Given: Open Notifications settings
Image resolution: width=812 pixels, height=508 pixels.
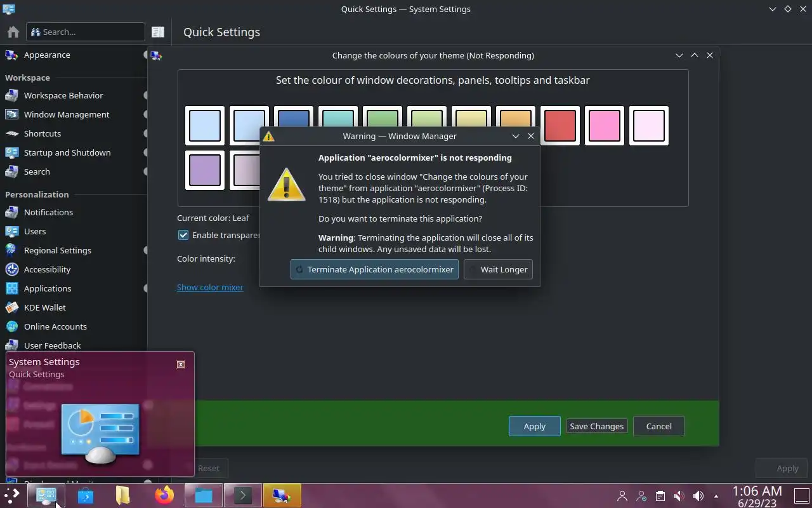Looking at the screenshot, I should (48, 212).
